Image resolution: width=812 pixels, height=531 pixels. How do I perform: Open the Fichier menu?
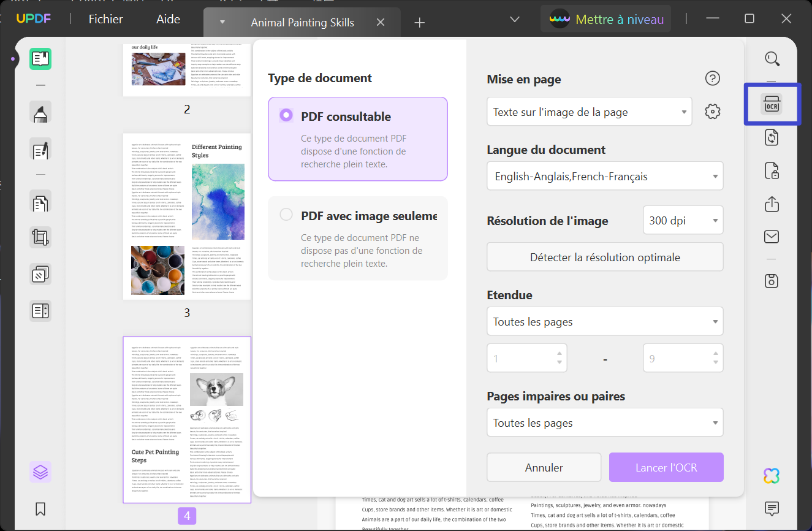tap(105, 20)
